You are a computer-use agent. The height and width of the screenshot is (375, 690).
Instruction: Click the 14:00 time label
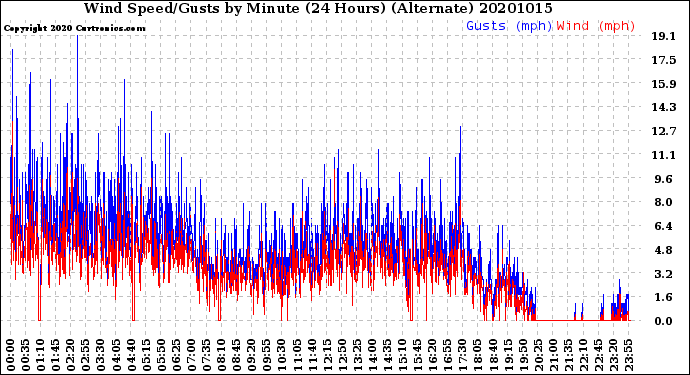pyautogui.click(x=372, y=355)
